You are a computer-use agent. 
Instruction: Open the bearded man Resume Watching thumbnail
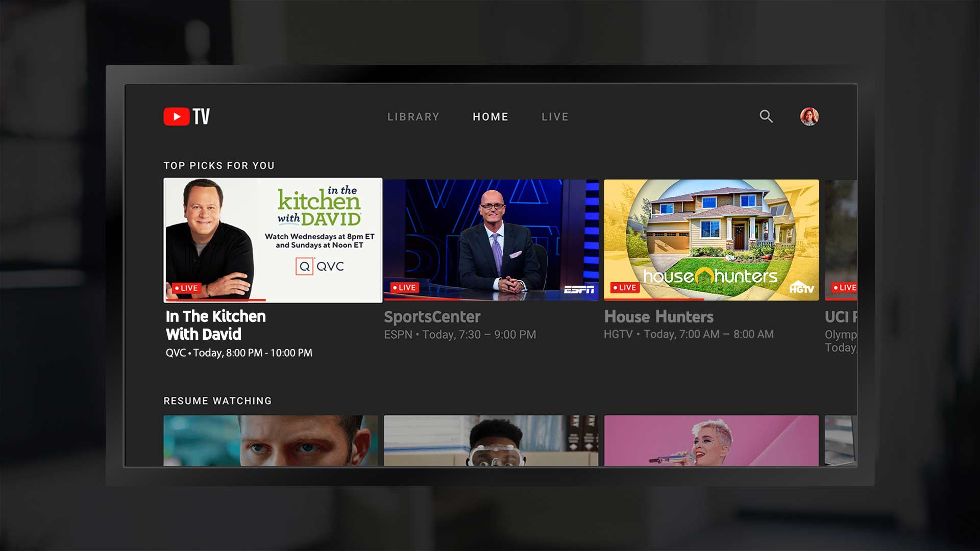click(x=271, y=440)
